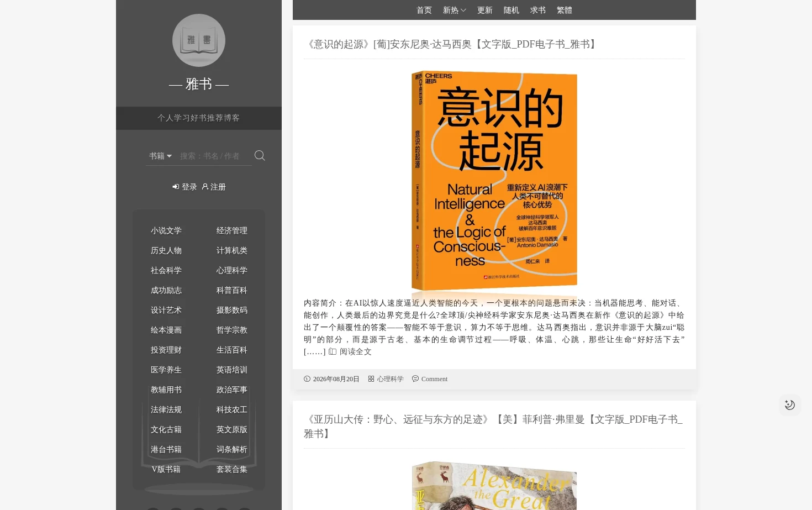This screenshot has height=510, width=812.
Task: Select 摄影数码 category
Action: (x=232, y=310)
